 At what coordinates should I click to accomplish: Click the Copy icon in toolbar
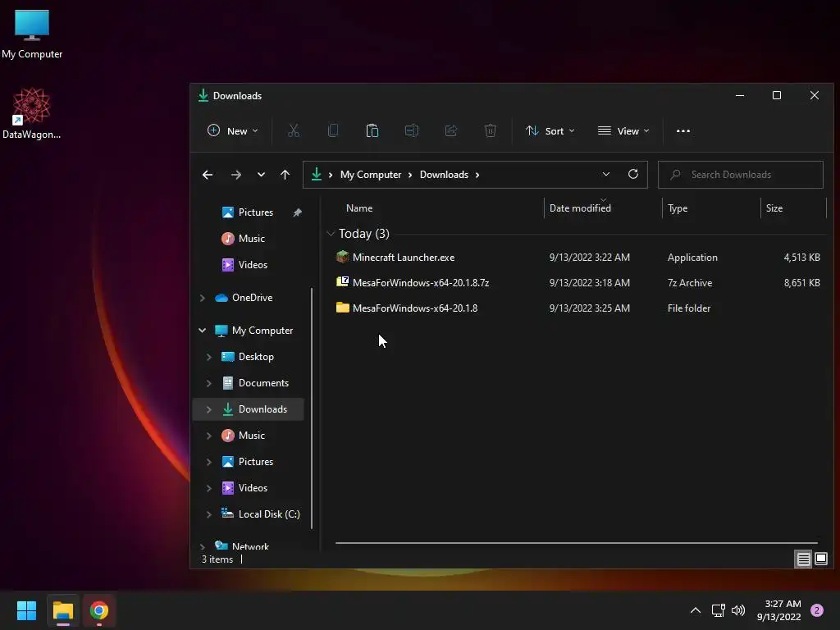[333, 130]
